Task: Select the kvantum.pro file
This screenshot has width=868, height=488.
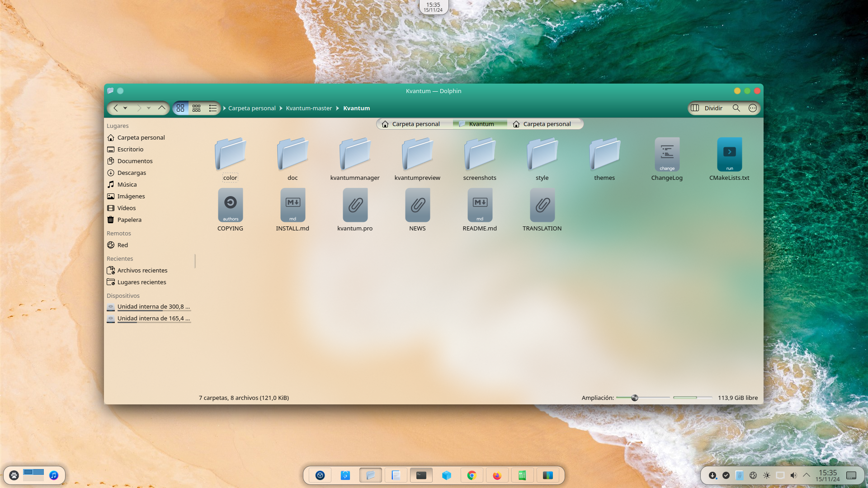Action: 355,210
